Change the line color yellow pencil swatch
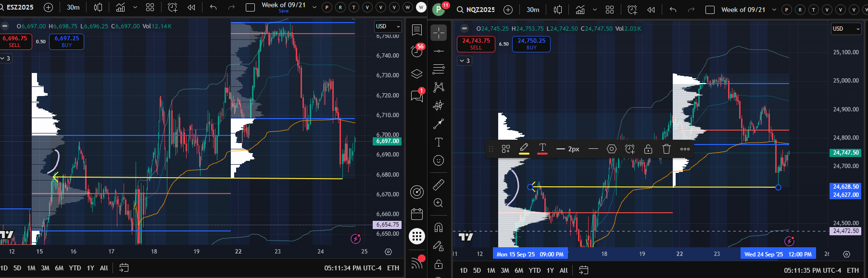The height and width of the screenshot is (278, 868). (x=524, y=149)
